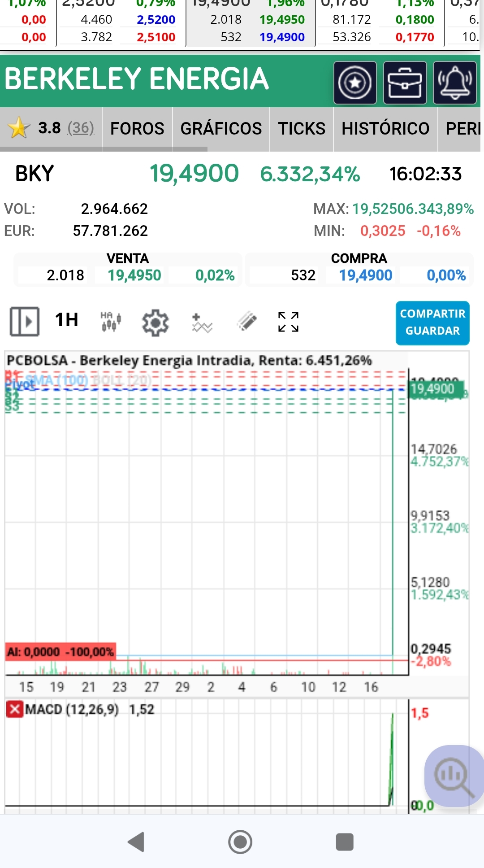Open the 1H timeframe selector

click(66, 320)
